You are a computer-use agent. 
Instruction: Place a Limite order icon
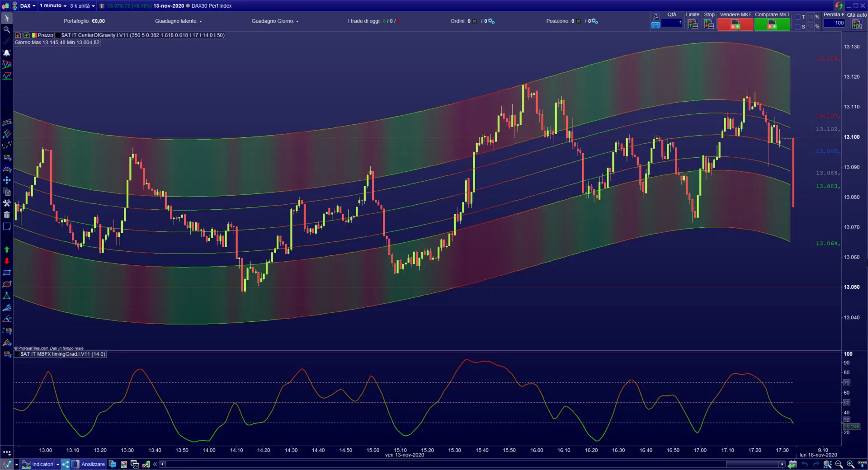[x=693, y=24]
